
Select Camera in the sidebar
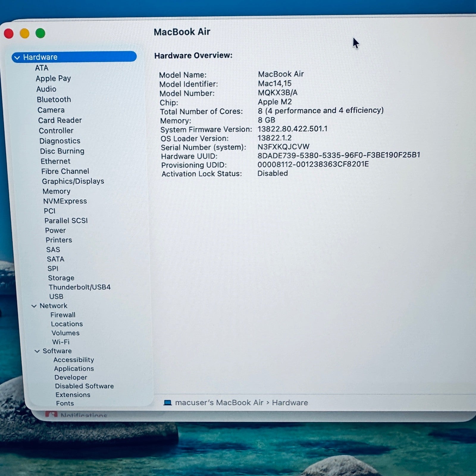click(x=51, y=110)
